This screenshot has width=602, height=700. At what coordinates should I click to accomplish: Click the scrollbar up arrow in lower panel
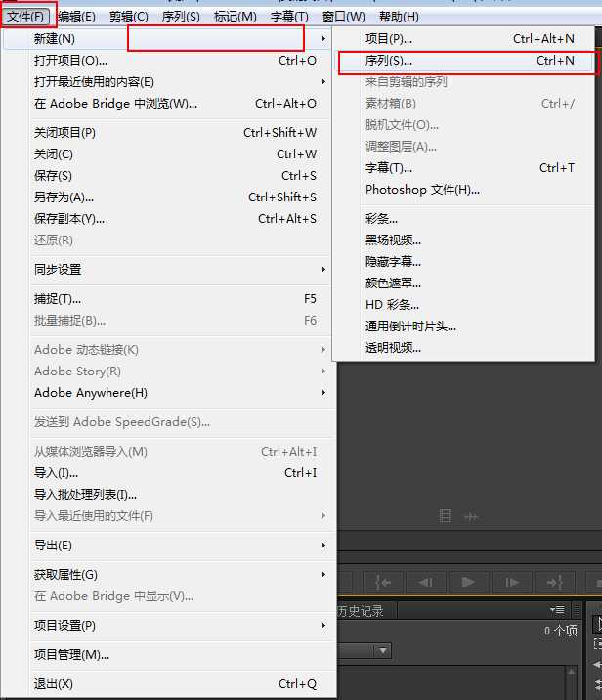571,671
